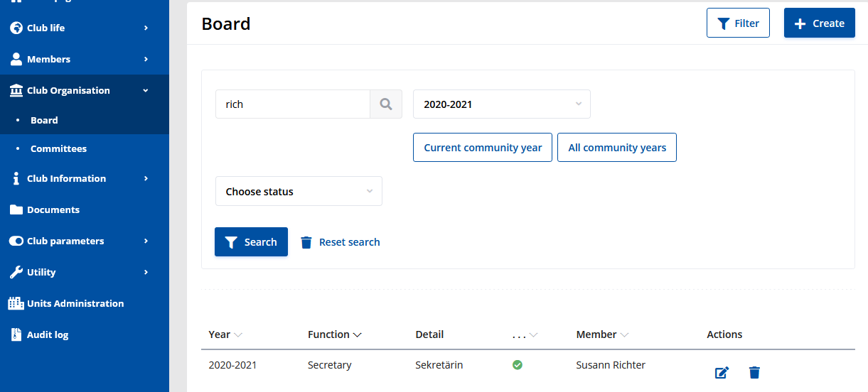Open the Choose status dropdown
This screenshot has height=392, width=868.
(x=299, y=192)
